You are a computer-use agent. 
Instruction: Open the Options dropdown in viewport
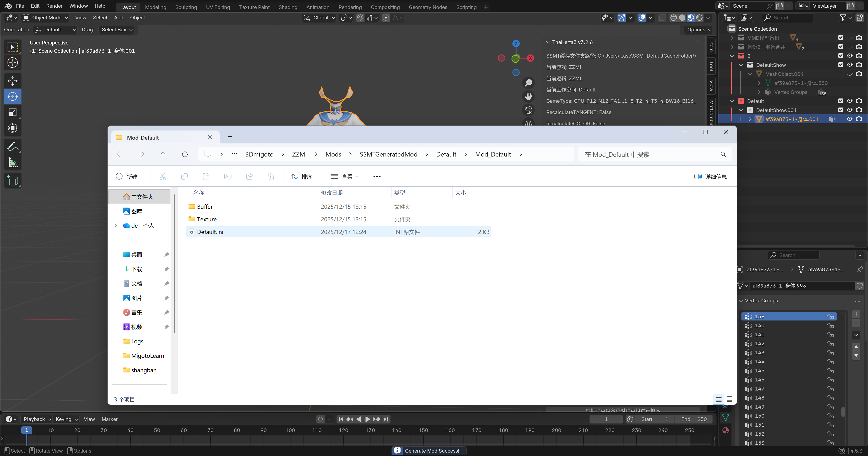click(699, 30)
